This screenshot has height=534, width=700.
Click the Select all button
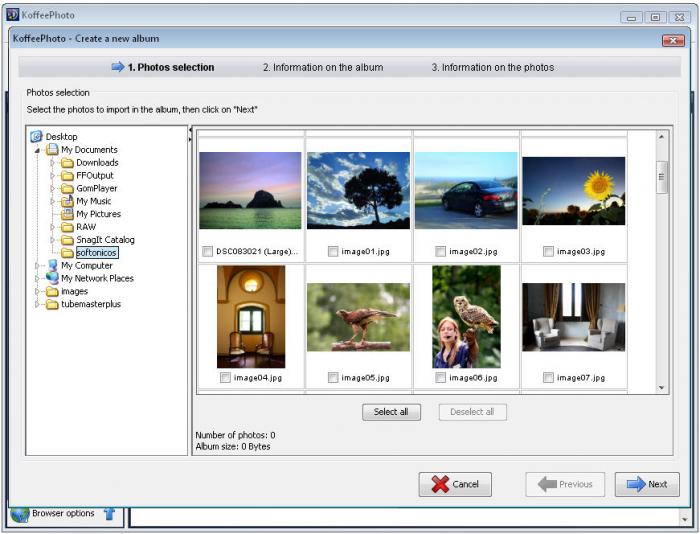point(391,412)
